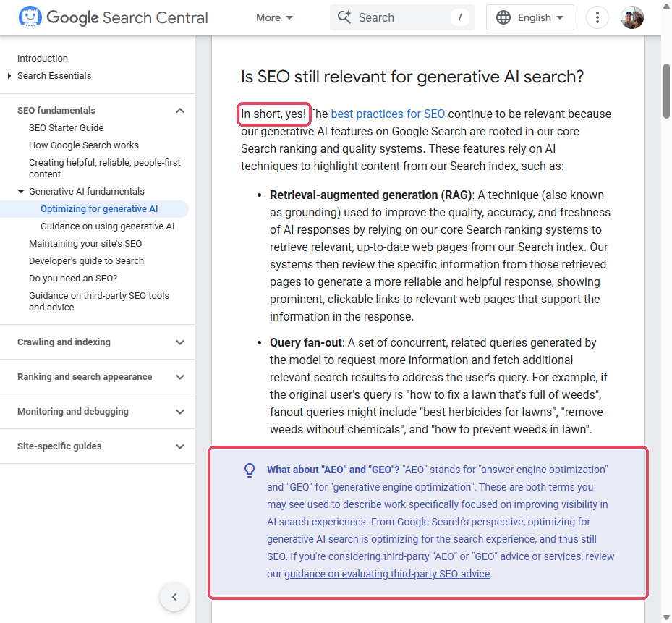Expand Ranking and search appearance chevron
Viewport: 672px width, 623px height.
(x=180, y=377)
